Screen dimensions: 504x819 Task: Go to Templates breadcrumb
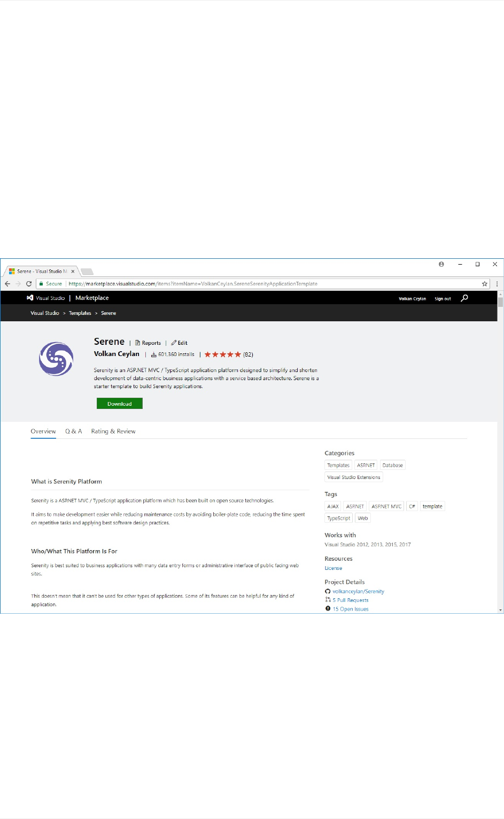pos(80,313)
